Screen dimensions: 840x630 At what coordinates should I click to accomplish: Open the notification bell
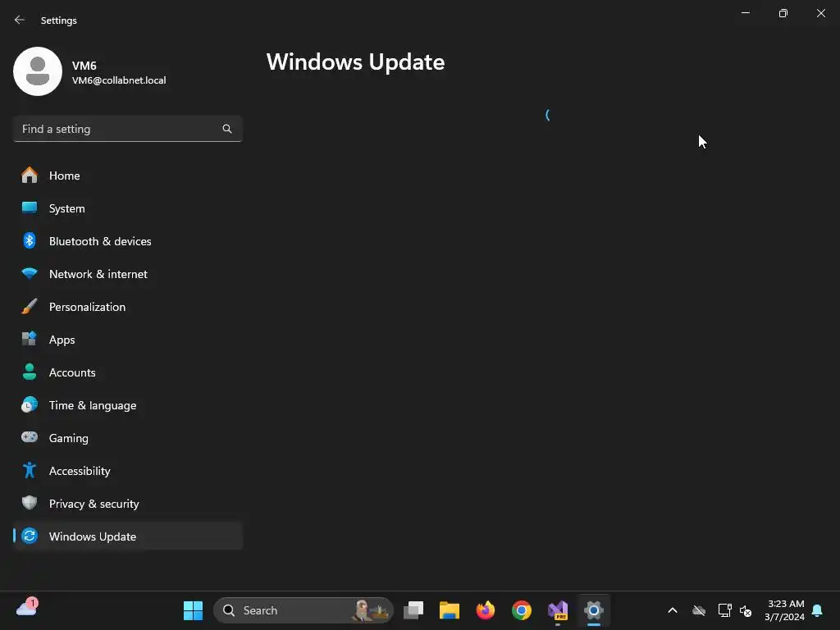817,610
